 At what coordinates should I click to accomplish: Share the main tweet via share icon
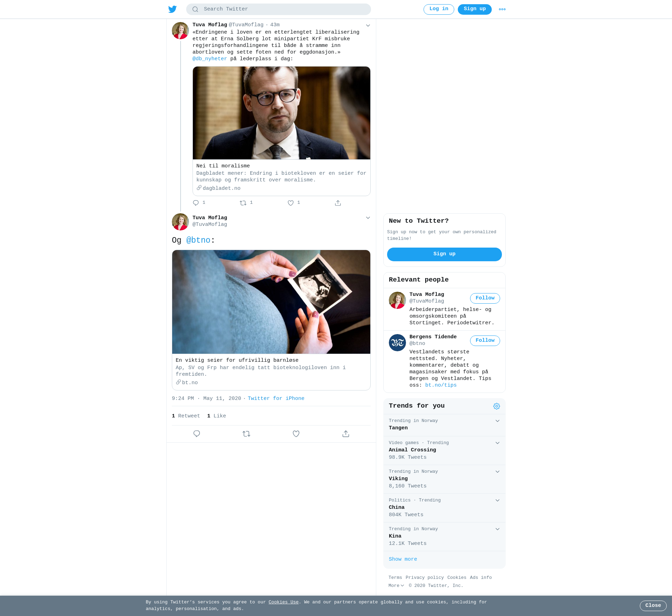pyautogui.click(x=346, y=434)
